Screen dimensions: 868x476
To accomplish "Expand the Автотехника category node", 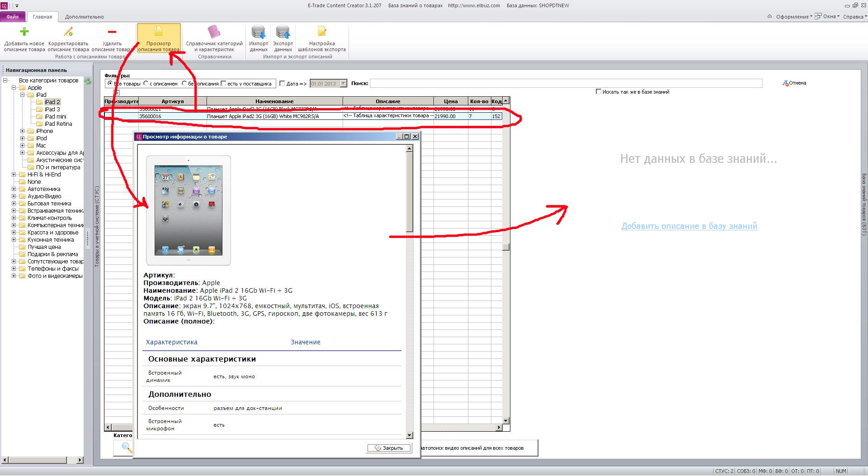I will click(14, 189).
